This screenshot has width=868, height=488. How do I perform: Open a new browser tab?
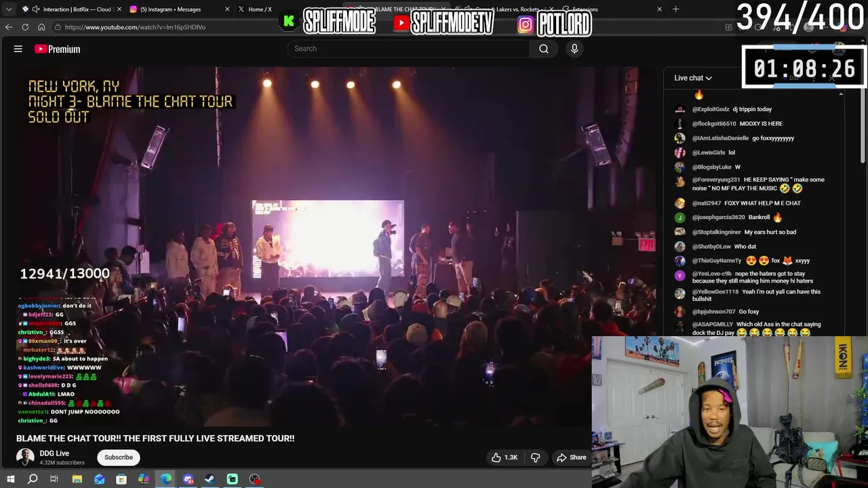click(x=675, y=9)
